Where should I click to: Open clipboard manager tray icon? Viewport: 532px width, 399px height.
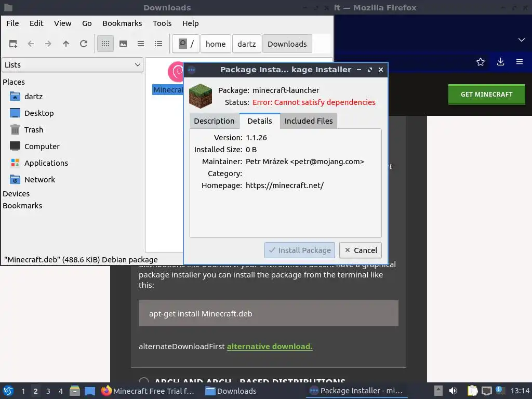473,391
